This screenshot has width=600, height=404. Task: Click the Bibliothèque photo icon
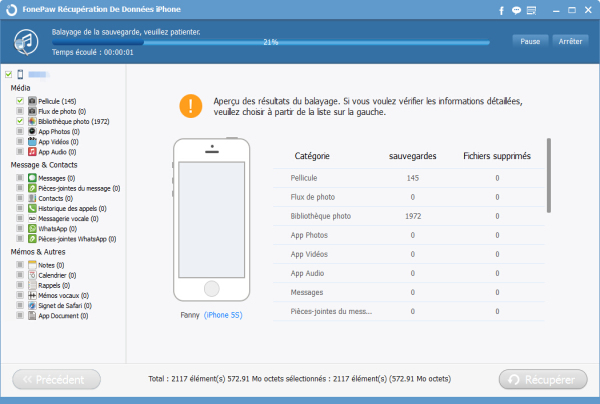[x=32, y=121]
